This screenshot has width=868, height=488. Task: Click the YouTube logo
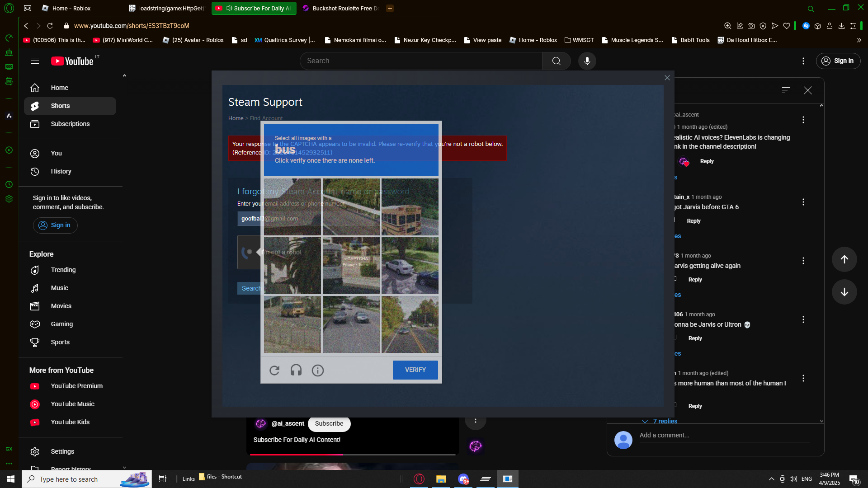point(72,61)
